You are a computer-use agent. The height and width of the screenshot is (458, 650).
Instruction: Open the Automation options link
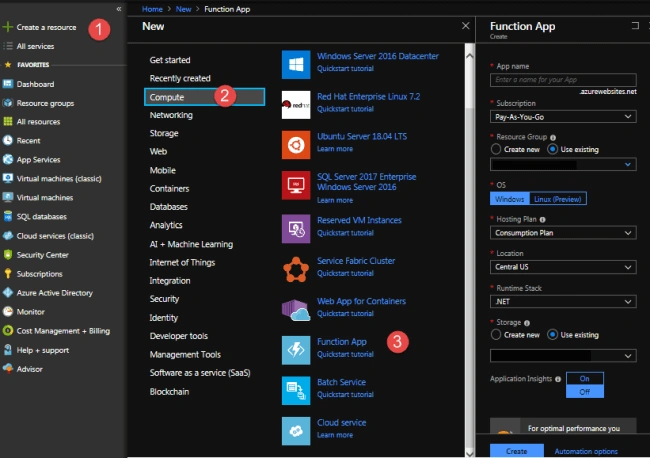pos(586,451)
